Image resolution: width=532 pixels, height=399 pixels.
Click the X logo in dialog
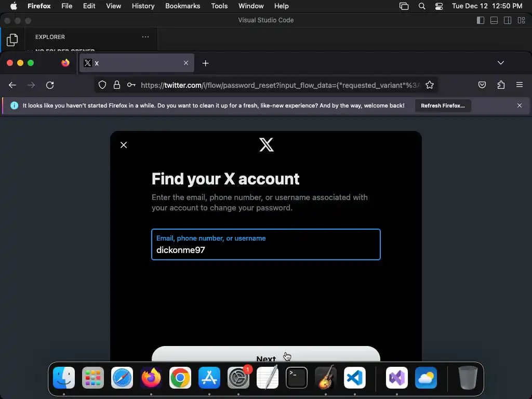[x=267, y=145]
